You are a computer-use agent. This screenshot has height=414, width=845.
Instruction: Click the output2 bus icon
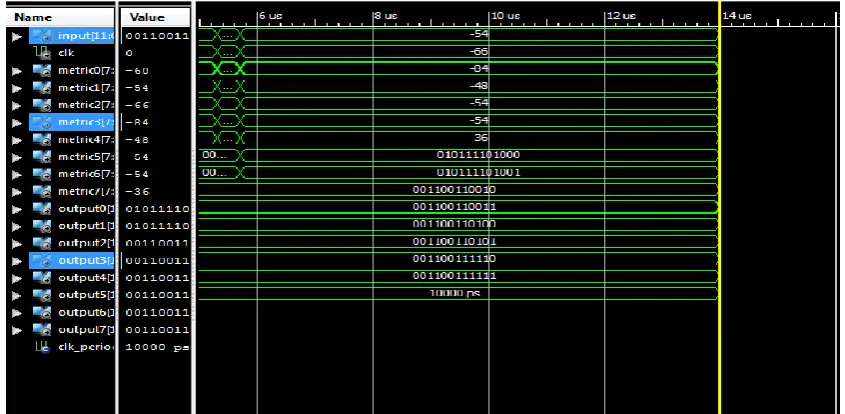tap(41, 243)
